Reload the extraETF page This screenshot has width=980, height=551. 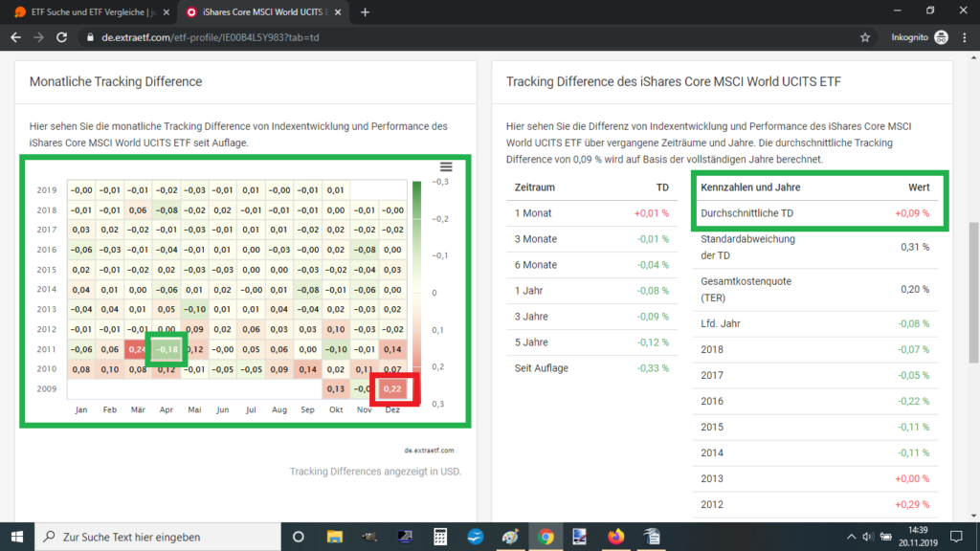[x=61, y=37]
